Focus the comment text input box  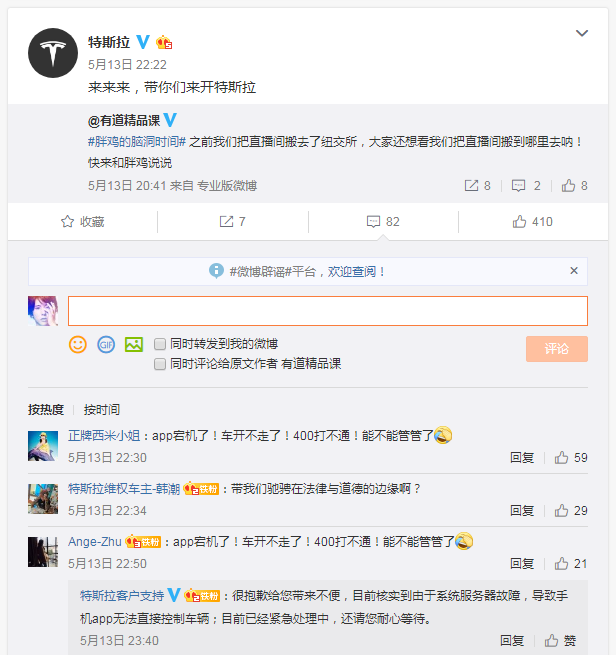[x=327, y=311]
